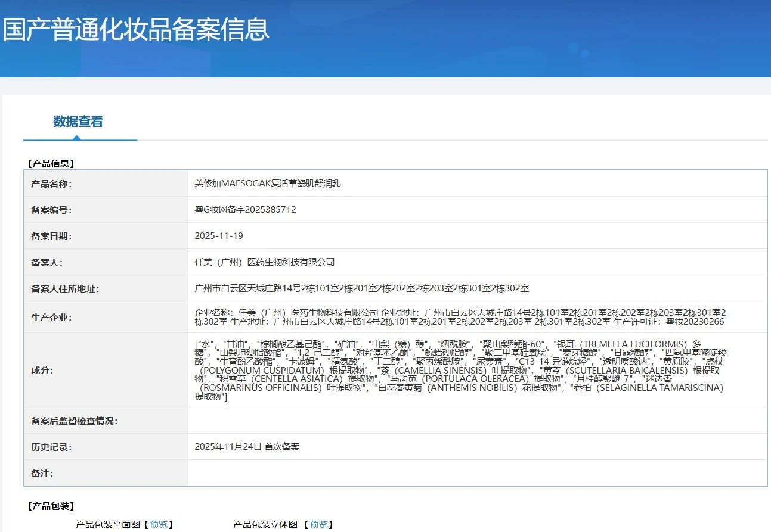Click the 产品包装平面图 label
The image size is (771, 532).
click(x=108, y=524)
